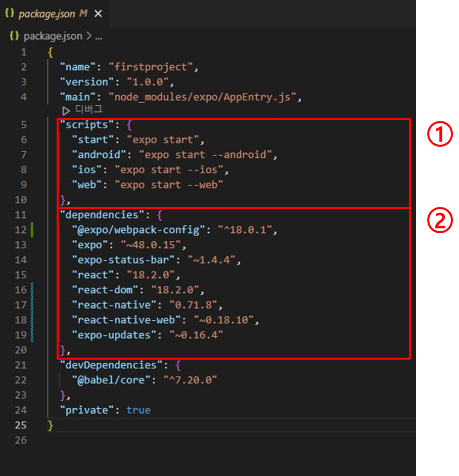This screenshot has width=459, height=476.
Task: Click the "expo-updates" key
Action: tap(114, 335)
